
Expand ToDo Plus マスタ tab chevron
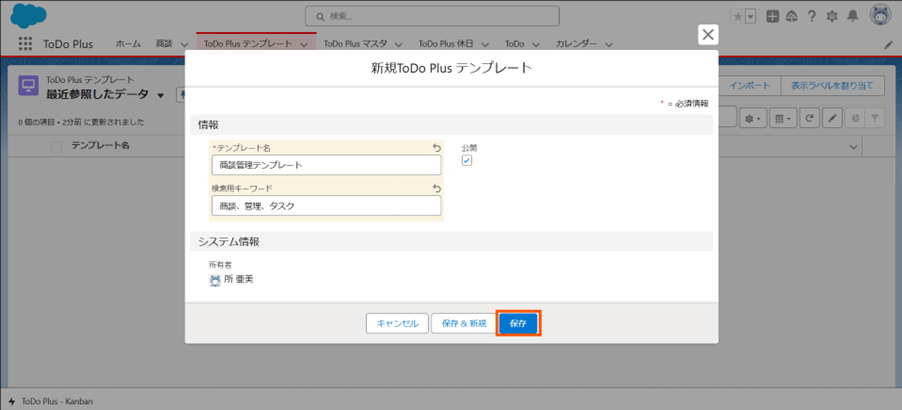398,44
